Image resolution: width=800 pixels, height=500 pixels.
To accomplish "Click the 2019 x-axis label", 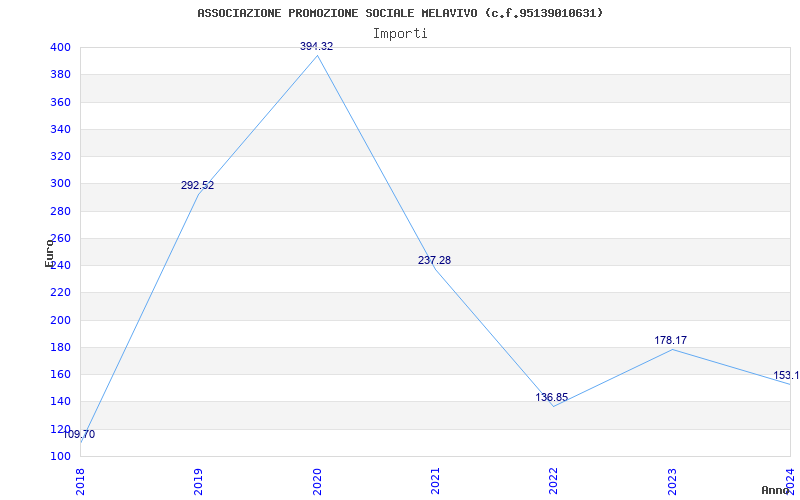I will (198, 481).
